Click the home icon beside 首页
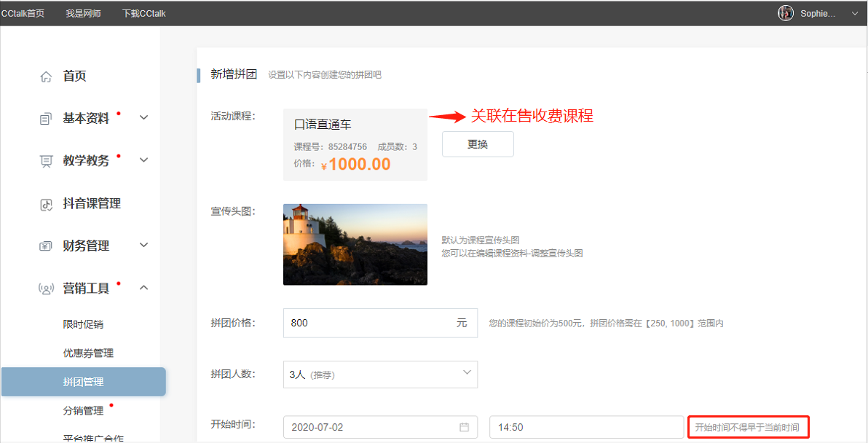 click(46, 77)
